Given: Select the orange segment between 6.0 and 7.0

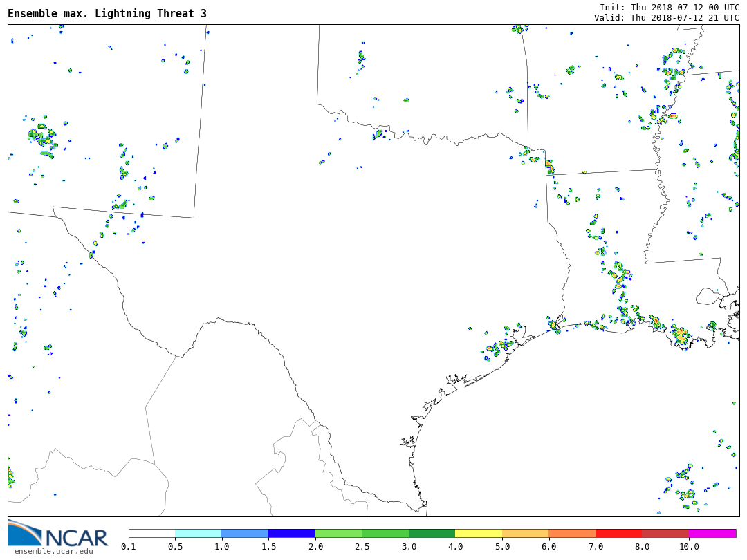Looking at the screenshot, I should pyautogui.click(x=572, y=533).
